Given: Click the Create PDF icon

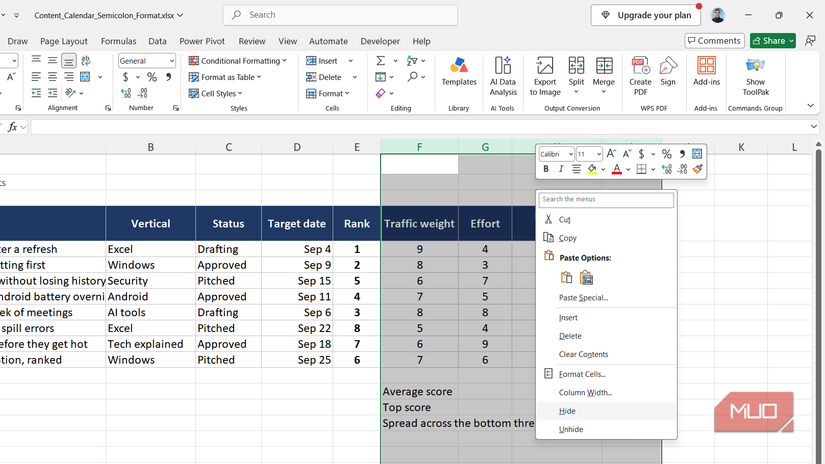Looking at the screenshot, I should pos(640,76).
